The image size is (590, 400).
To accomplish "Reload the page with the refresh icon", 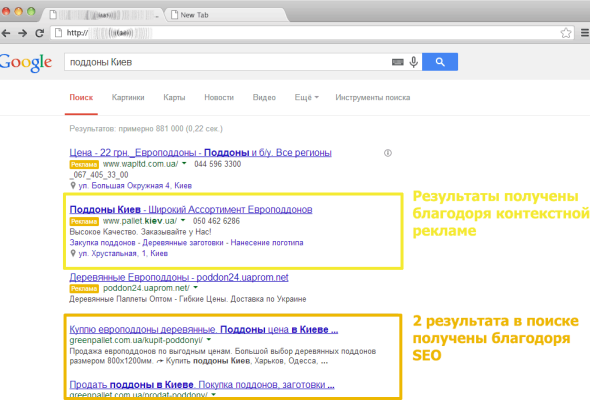I will coord(40,33).
